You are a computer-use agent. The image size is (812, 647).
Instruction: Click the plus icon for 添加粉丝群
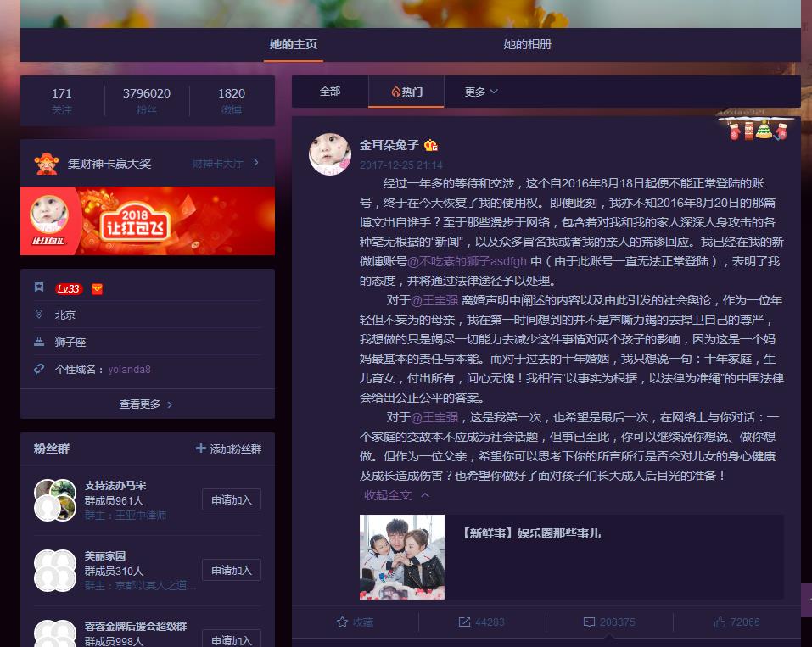(201, 449)
